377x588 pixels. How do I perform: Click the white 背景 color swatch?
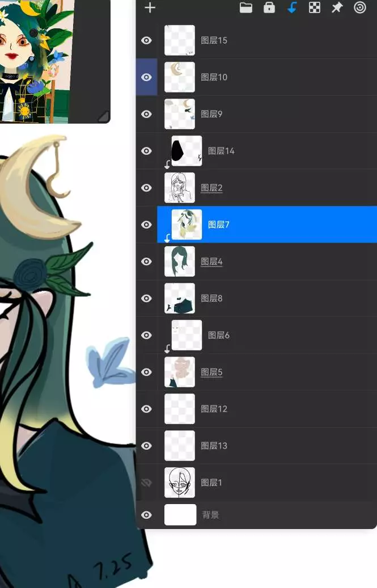[x=180, y=515]
